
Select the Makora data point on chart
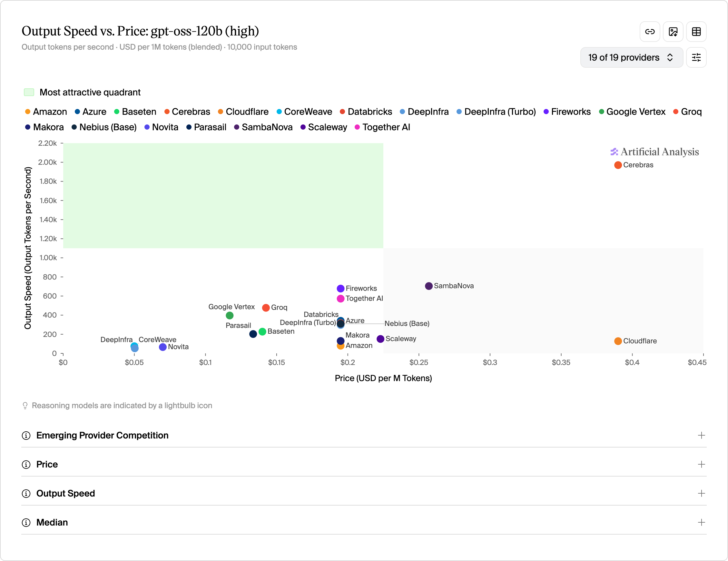coord(340,341)
